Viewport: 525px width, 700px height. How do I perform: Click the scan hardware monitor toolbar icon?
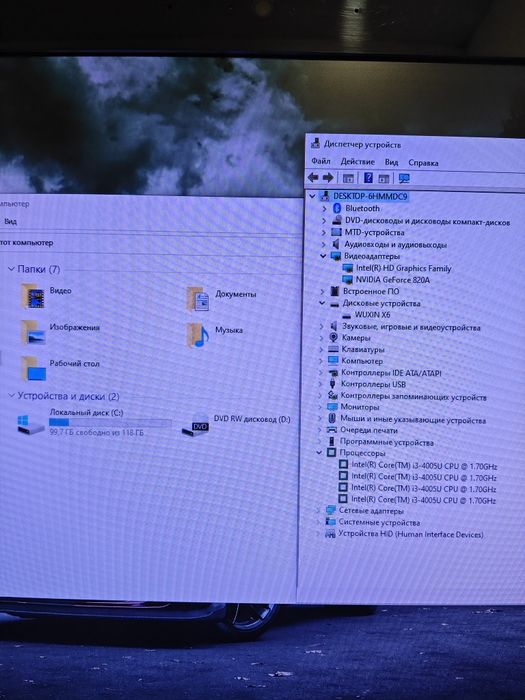click(404, 178)
